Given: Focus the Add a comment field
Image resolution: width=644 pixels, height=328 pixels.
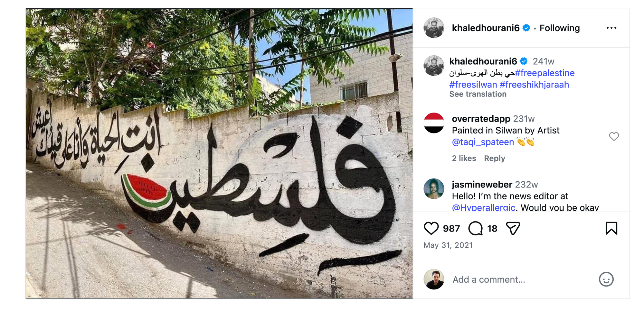Looking at the screenshot, I should [522, 279].
